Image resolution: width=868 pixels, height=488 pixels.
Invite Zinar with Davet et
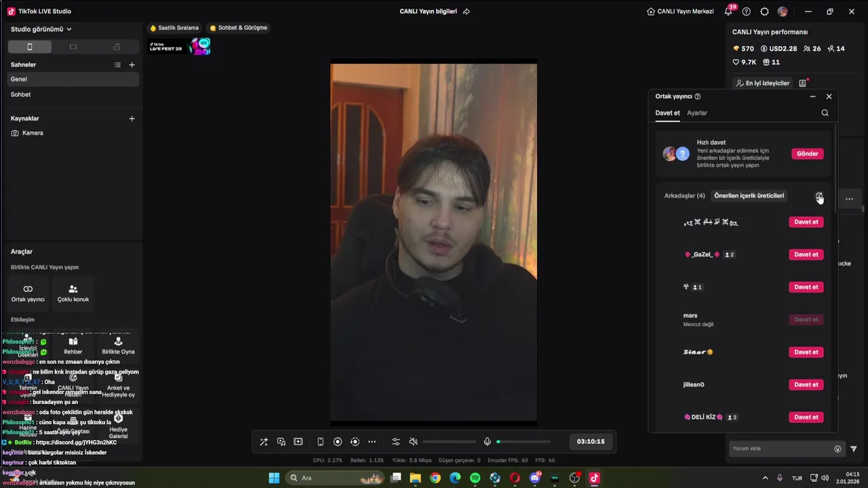(806, 352)
